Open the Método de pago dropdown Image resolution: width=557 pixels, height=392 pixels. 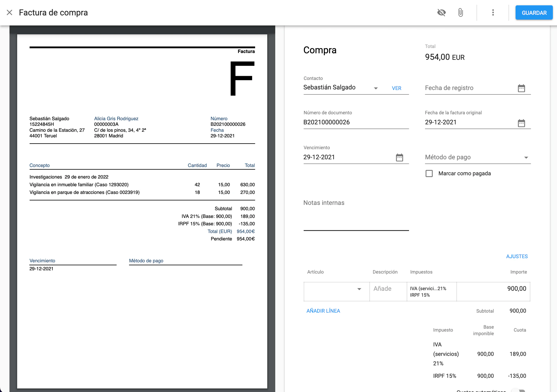pos(526,158)
